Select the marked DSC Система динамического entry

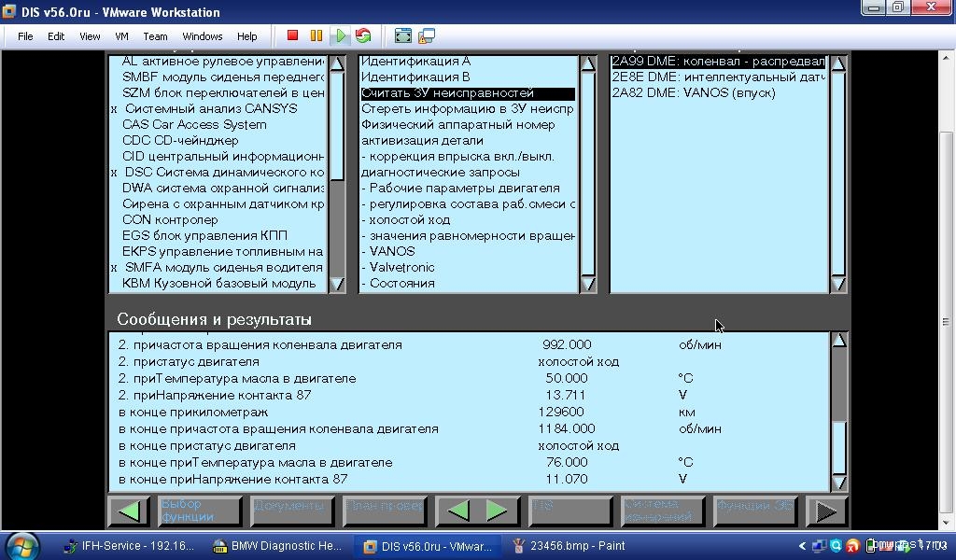[223, 172]
